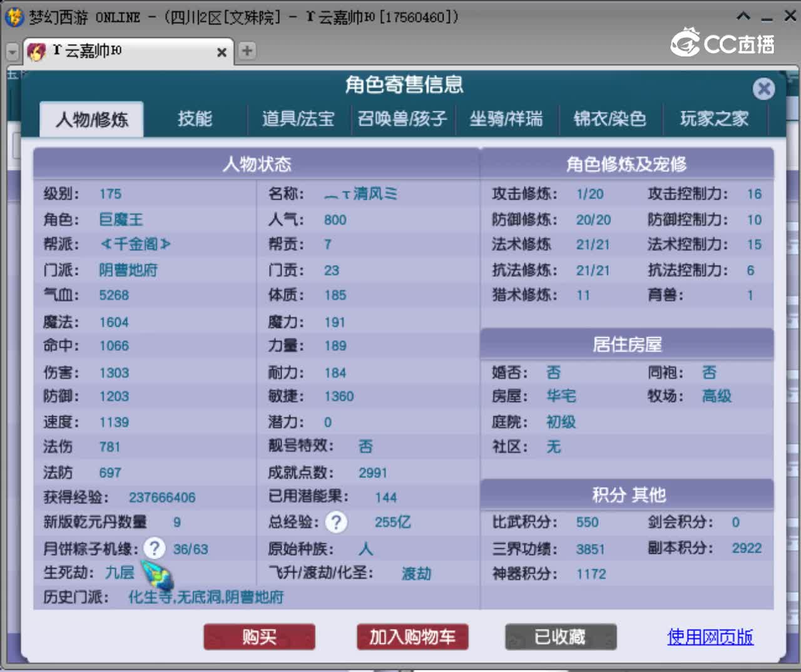This screenshot has width=801, height=672.
Task: Open the 使用网页版 link
Action: click(710, 637)
